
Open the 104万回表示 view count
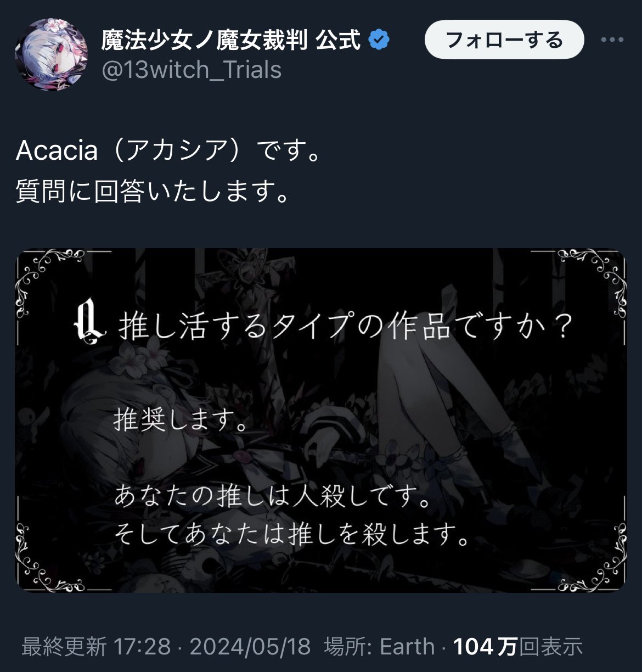[x=517, y=647]
